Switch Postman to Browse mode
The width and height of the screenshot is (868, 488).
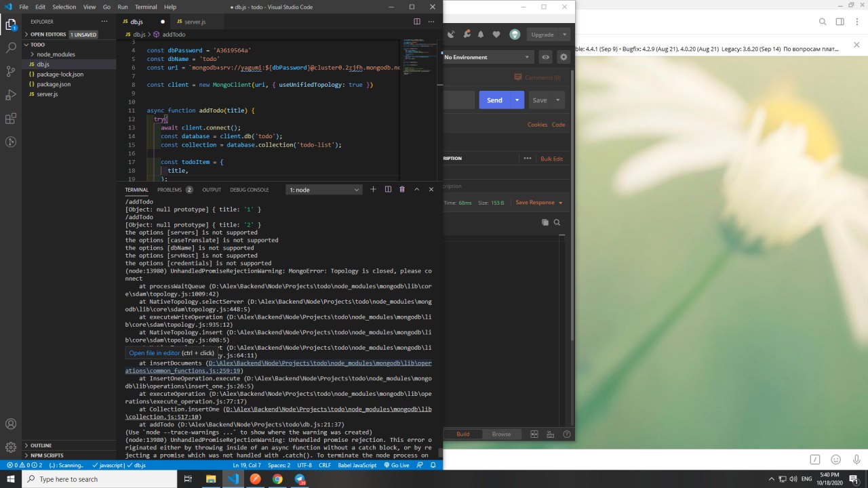tap(502, 434)
